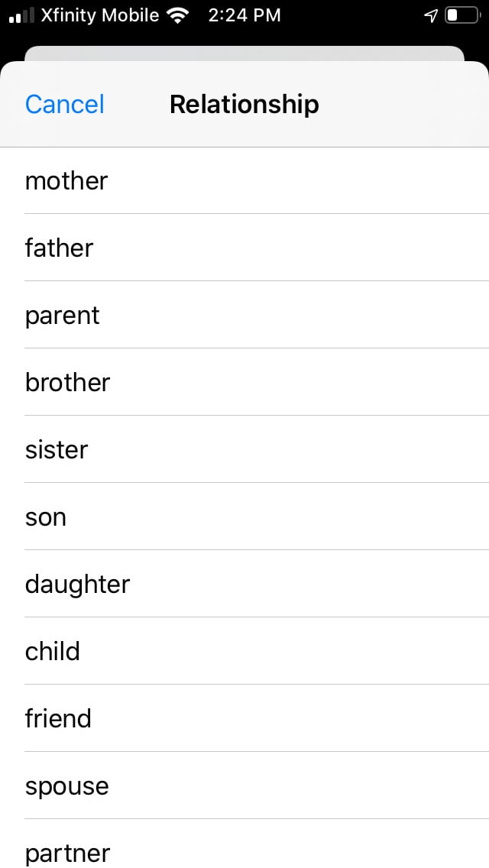Tap the dimmed card behind the sheet
Viewport: 489px width, 868px height.
coord(244,53)
